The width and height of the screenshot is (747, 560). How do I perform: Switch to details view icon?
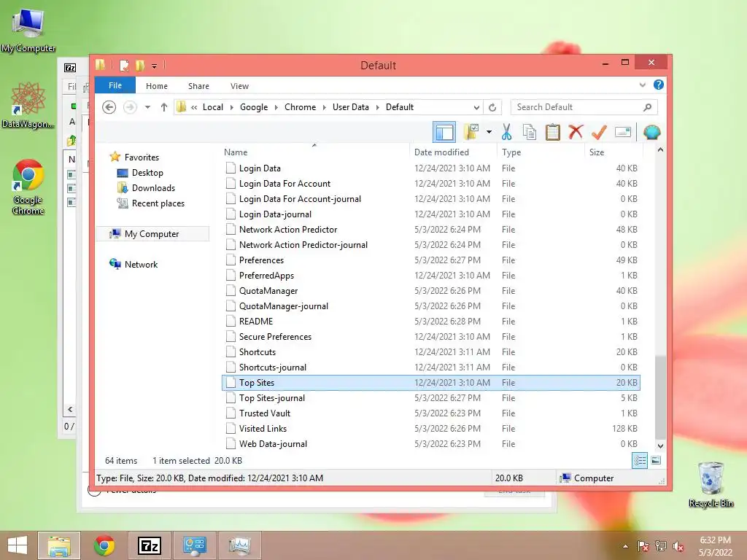click(640, 461)
